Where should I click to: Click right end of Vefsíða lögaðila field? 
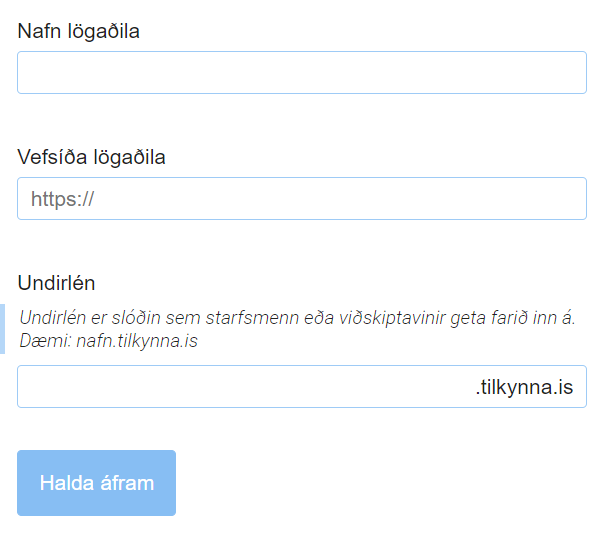click(x=572, y=199)
